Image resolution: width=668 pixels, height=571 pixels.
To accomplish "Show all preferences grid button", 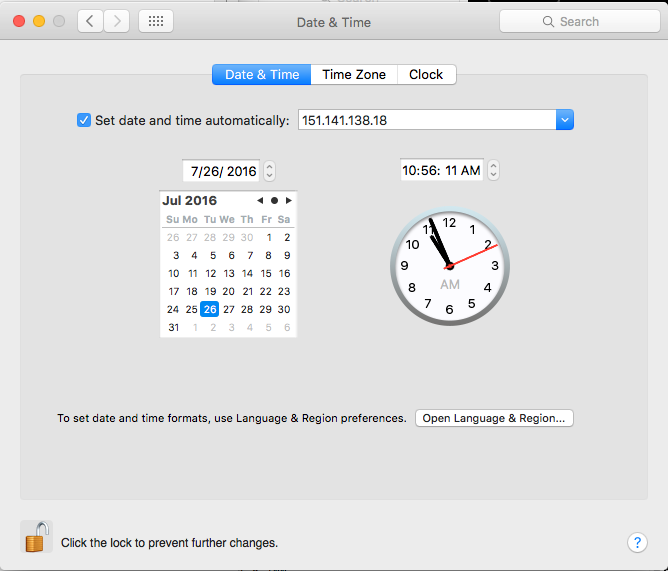I will coord(156,21).
